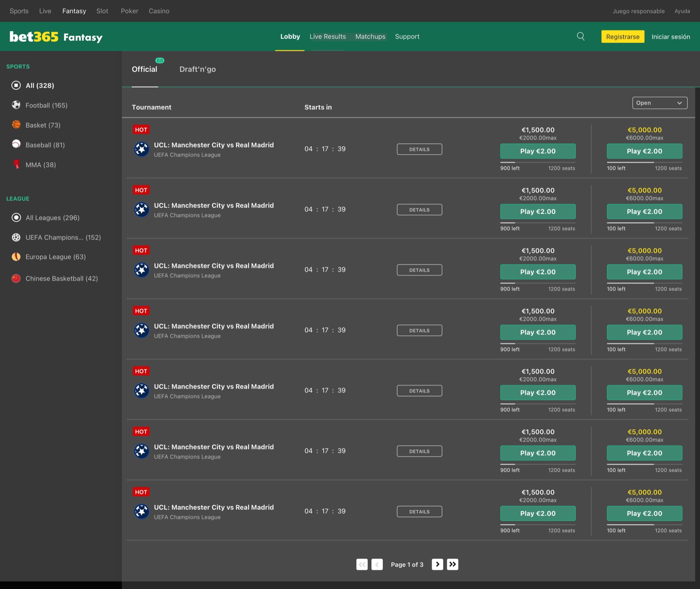The width and height of the screenshot is (700, 589).
Task: Click the Iniciar sesión link
Action: click(671, 37)
